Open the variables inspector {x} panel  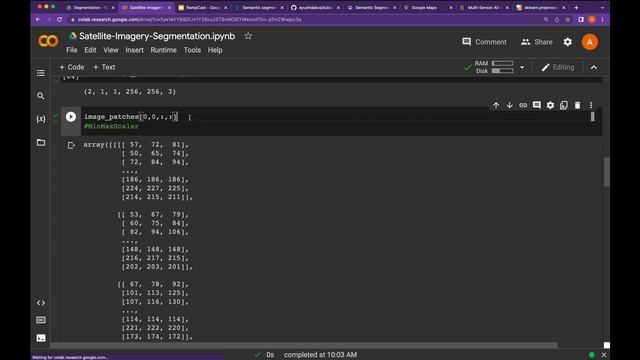coord(41,119)
